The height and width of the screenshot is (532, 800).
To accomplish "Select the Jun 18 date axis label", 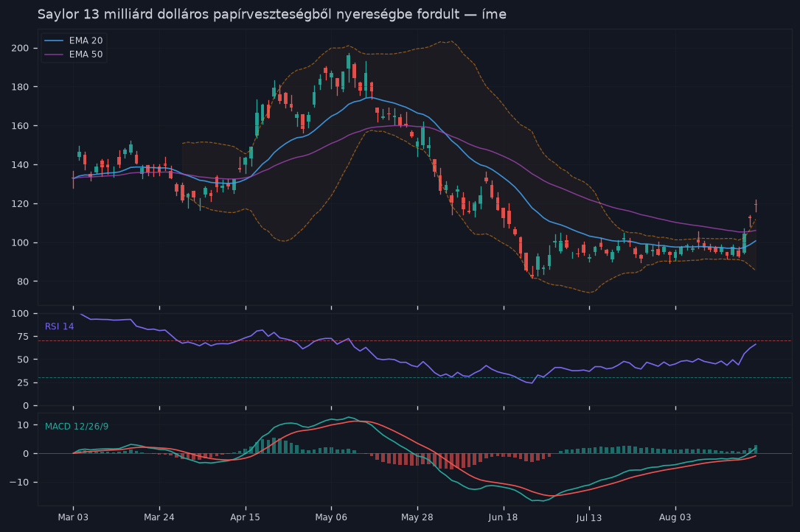I will (503, 517).
